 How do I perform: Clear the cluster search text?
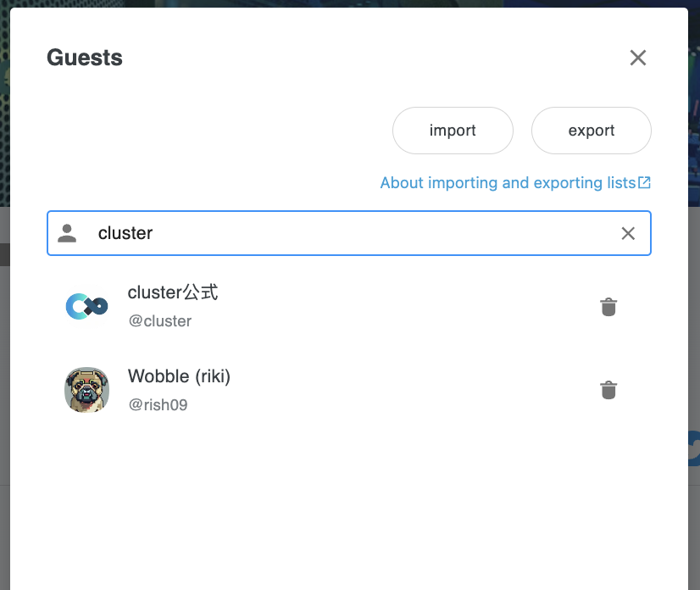coord(628,233)
